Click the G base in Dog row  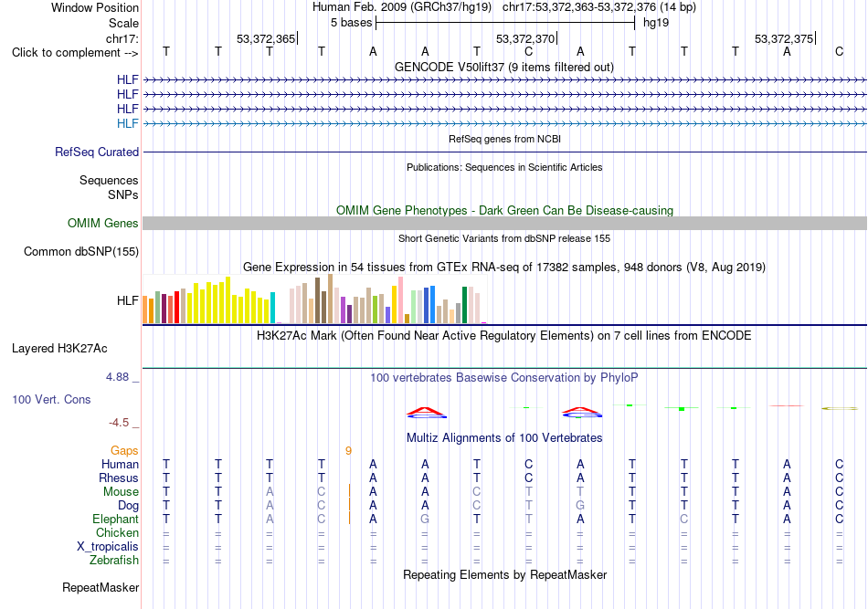[x=580, y=505]
